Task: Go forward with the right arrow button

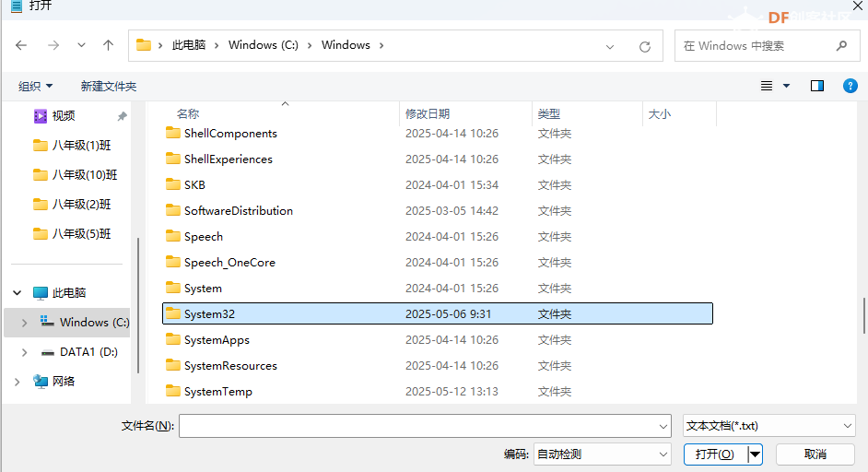Action: (53, 45)
